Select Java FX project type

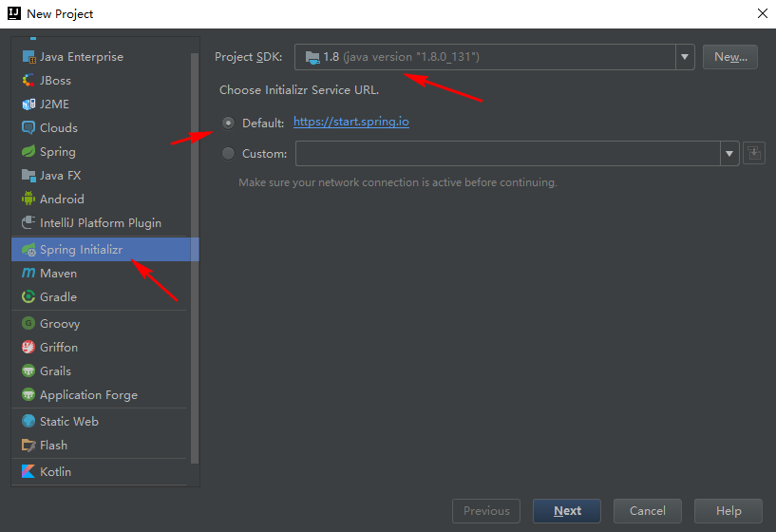(101, 175)
